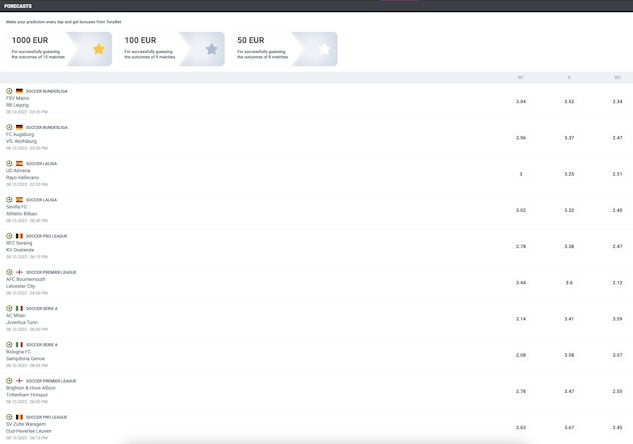Open the Forecasts tab header

tap(18, 6)
